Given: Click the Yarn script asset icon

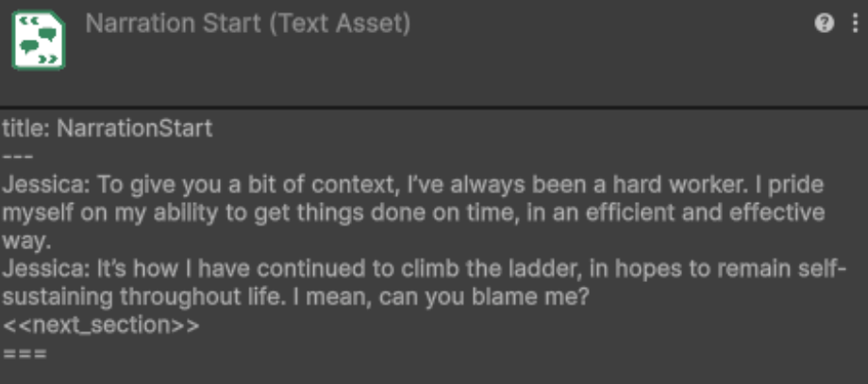Looking at the screenshot, I should click(39, 42).
